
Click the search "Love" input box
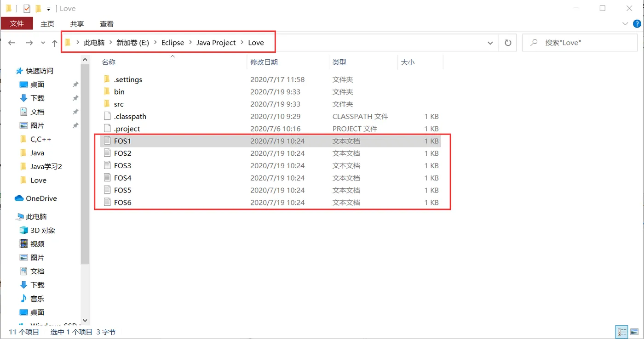(x=580, y=43)
